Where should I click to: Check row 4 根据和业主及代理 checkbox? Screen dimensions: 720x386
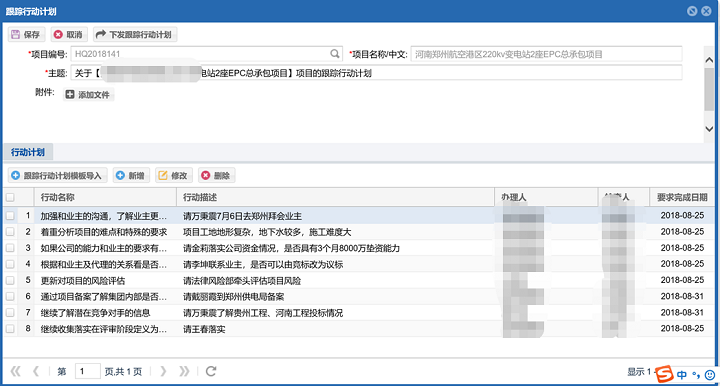click(x=10, y=264)
